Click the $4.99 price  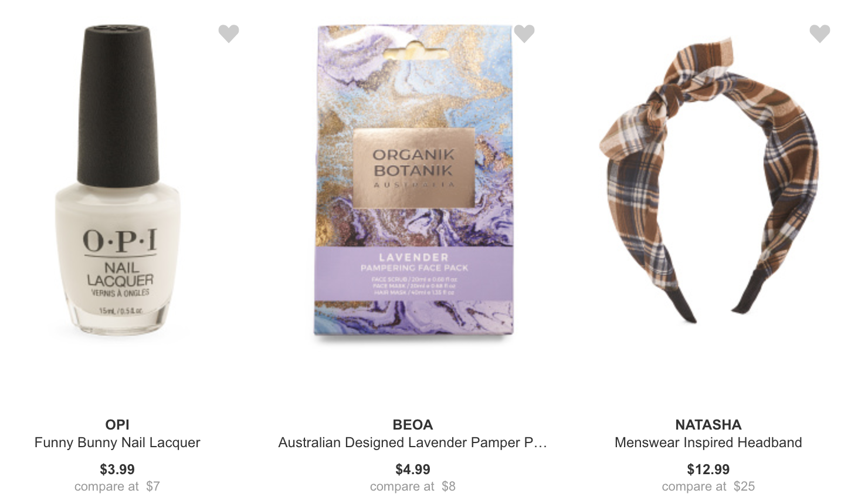coord(413,469)
